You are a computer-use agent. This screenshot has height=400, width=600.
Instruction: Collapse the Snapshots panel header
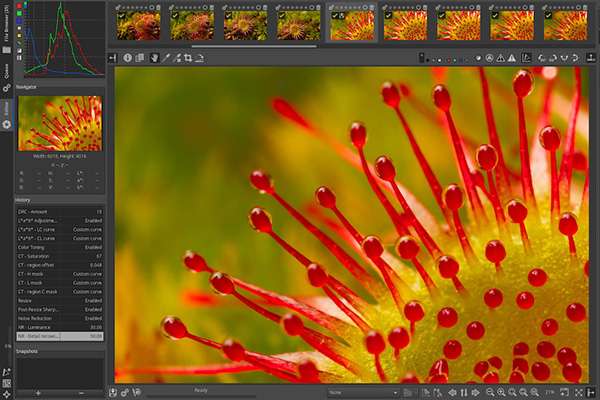(x=60, y=351)
